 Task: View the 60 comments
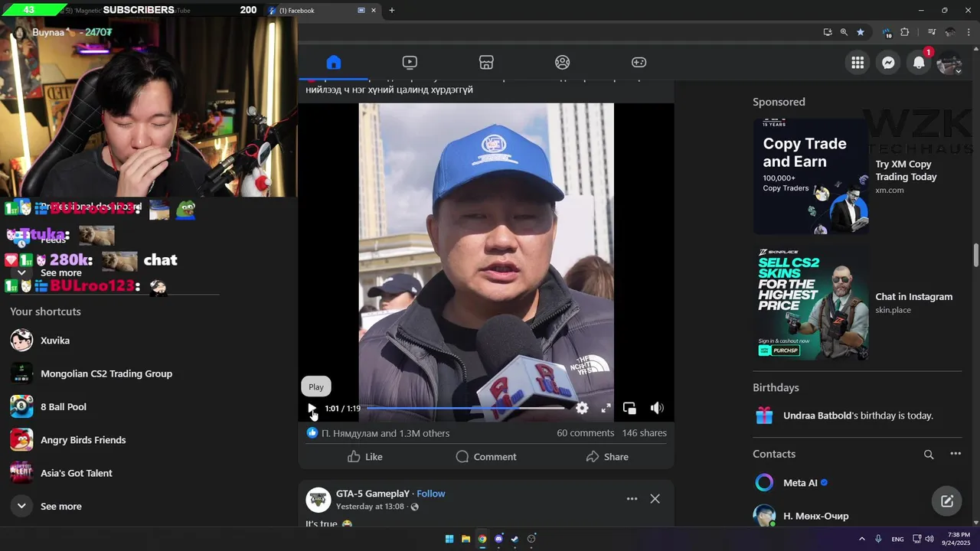pyautogui.click(x=585, y=433)
